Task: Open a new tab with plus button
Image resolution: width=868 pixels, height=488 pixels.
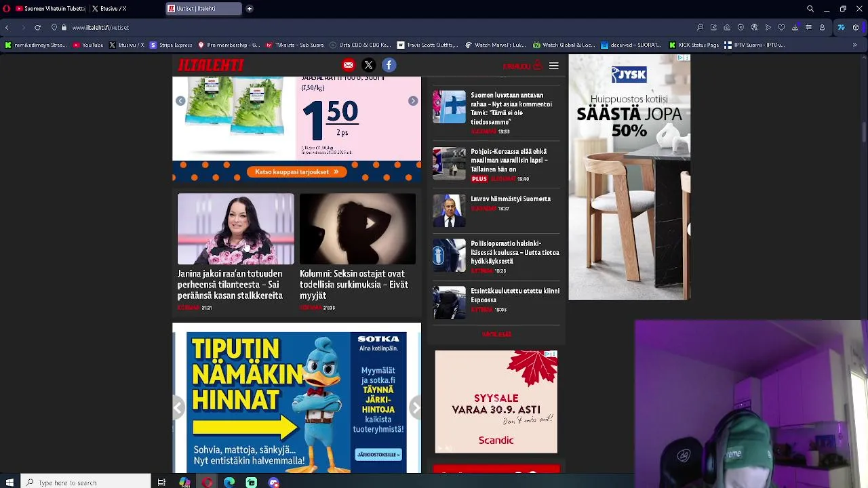Action: coord(250,9)
